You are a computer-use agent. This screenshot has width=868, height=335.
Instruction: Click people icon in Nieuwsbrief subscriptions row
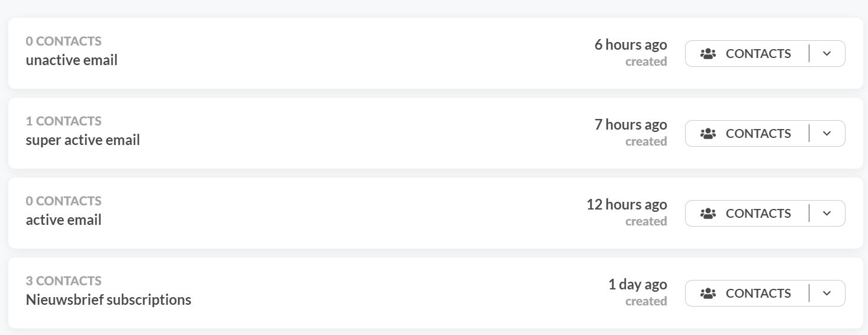pos(708,294)
